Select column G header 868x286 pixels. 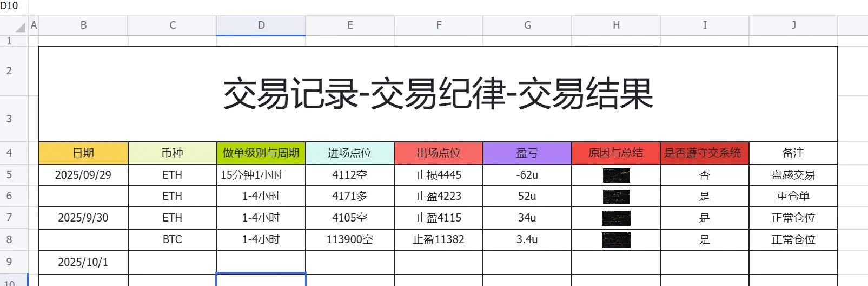click(x=527, y=25)
